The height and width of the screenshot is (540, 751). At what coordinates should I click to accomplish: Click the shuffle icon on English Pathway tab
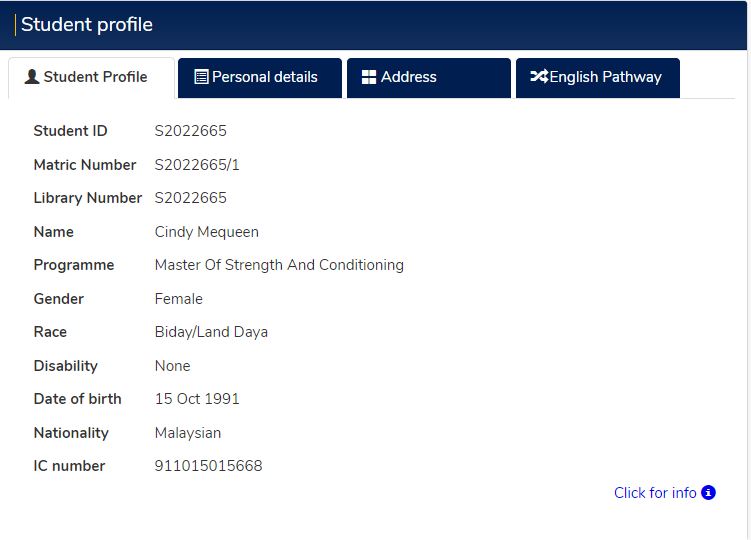pos(538,77)
